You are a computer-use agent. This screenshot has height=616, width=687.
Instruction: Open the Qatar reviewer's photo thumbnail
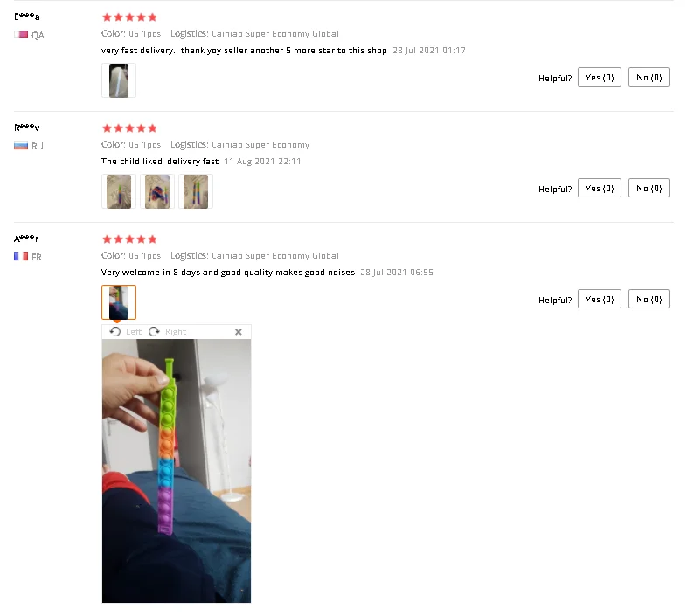click(x=119, y=80)
